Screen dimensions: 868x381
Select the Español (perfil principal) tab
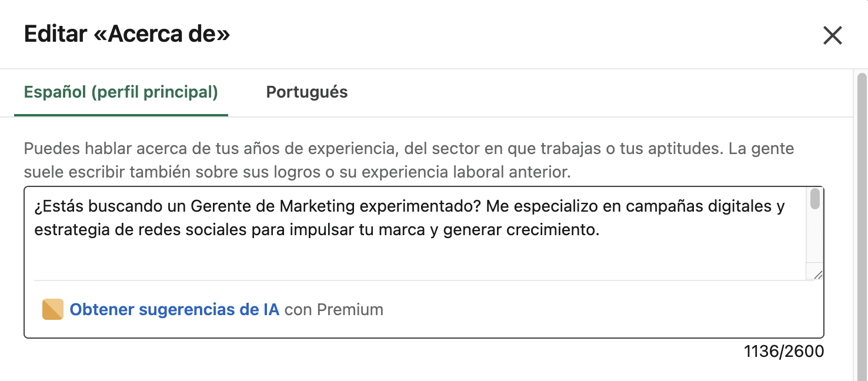(121, 92)
